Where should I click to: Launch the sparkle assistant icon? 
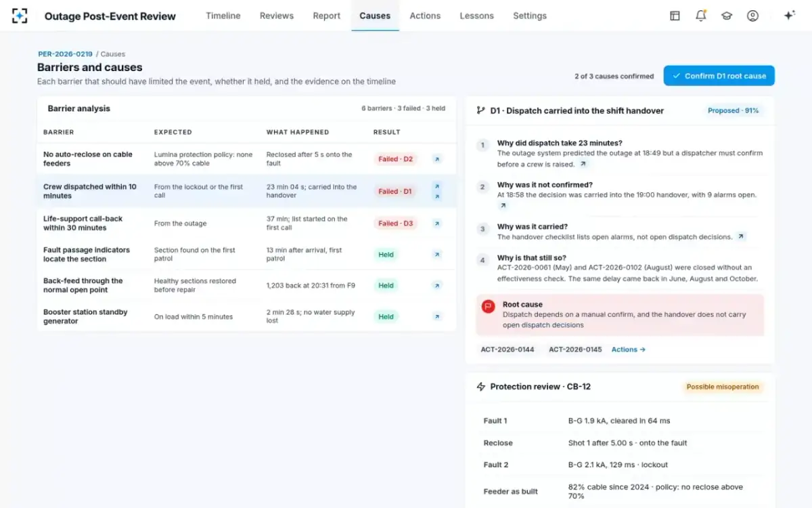click(x=789, y=16)
